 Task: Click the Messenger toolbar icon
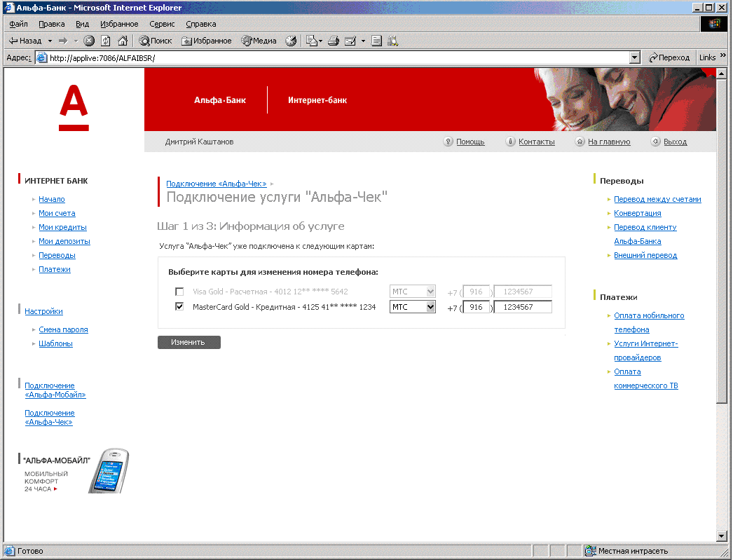393,41
